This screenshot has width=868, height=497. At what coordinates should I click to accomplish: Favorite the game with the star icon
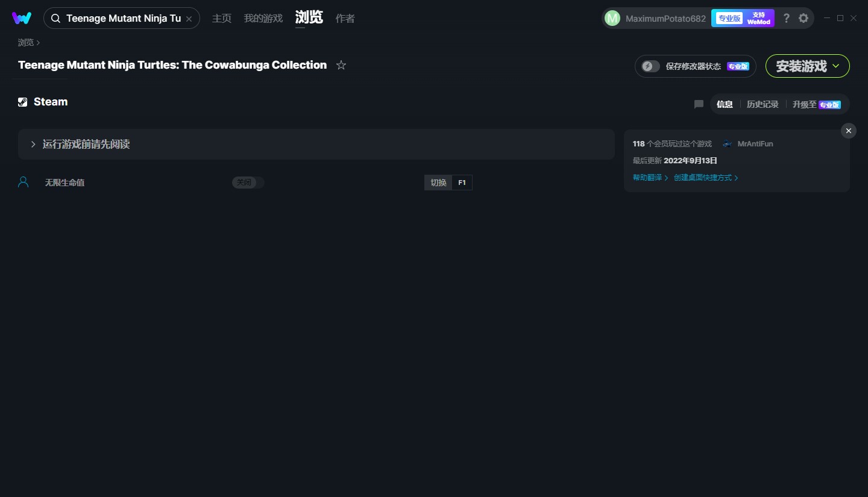341,65
